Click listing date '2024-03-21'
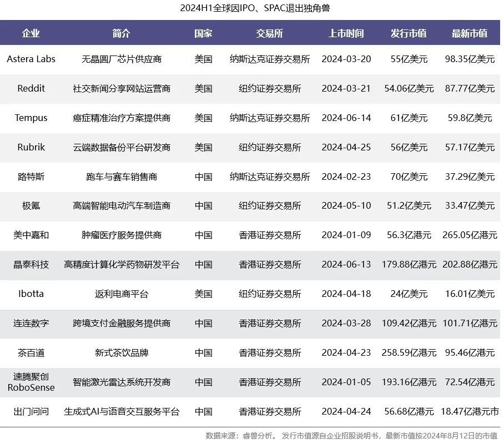The width and height of the screenshot is (504, 444). (x=346, y=88)
